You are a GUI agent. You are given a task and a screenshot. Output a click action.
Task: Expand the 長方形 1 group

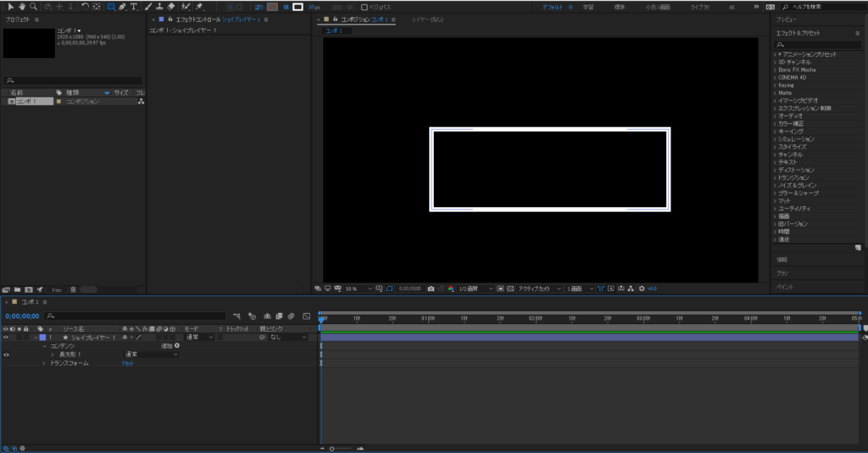(53, 355)
